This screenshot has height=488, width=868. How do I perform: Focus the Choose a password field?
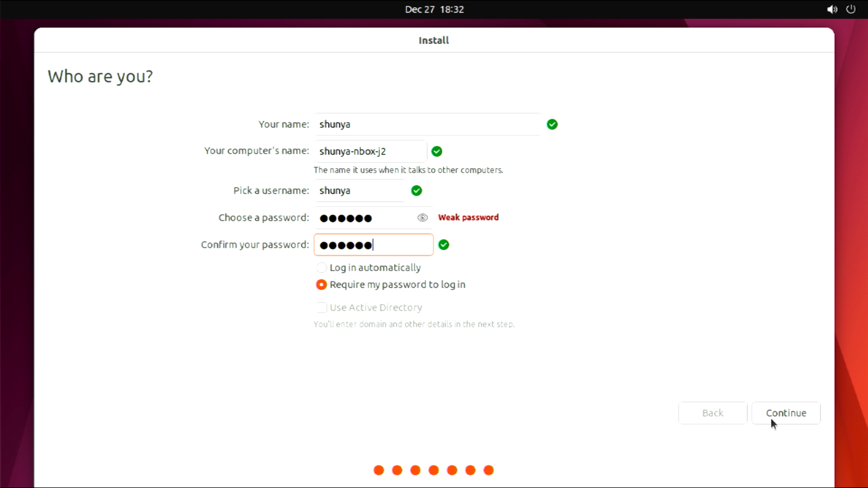click(365, 218)
